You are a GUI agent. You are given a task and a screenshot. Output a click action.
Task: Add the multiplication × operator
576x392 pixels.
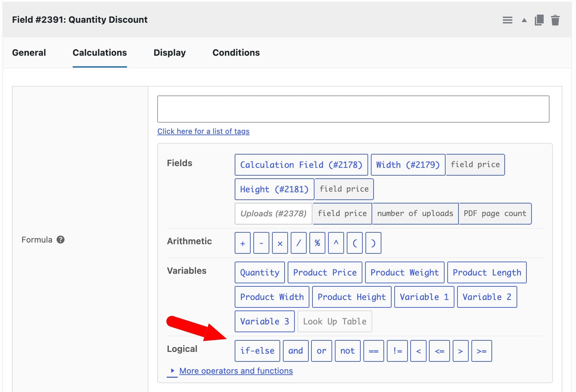click(x=280, y=243)
